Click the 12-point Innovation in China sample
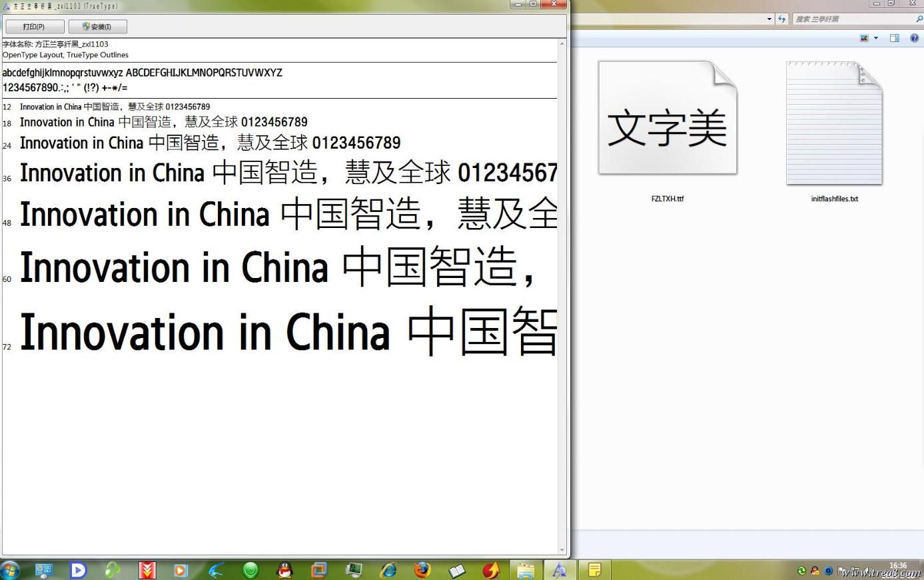The width and height of the screenshot is (924, 580). [115, 107]
